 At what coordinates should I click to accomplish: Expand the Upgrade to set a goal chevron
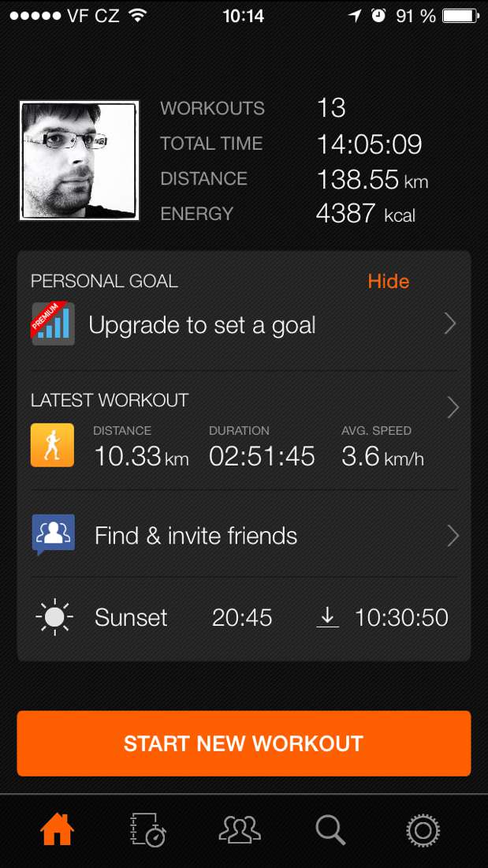450,324
